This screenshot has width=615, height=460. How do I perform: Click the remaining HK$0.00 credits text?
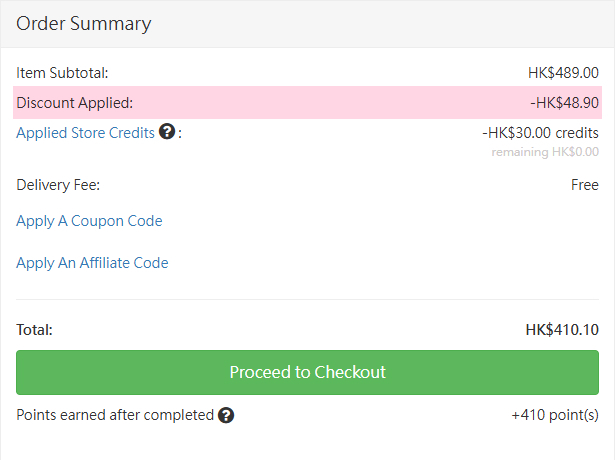(x=544, y=152)
